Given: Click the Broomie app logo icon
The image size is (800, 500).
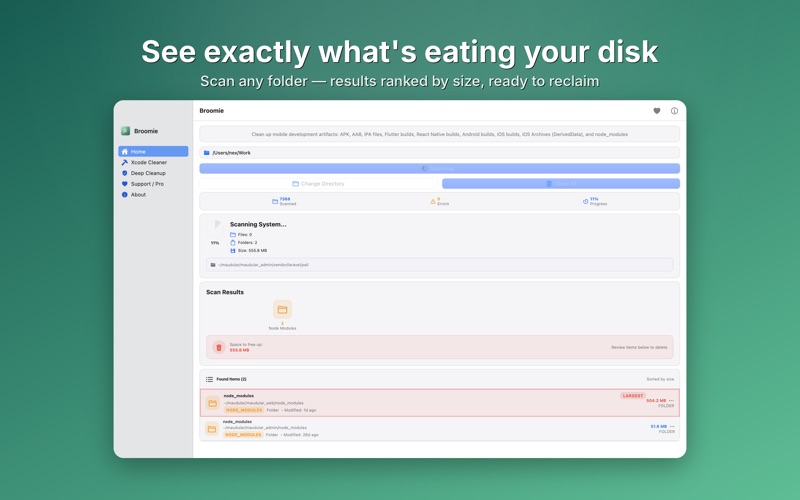Looking at the screenshot, I should pyautogui.click(x=126, y=131).
